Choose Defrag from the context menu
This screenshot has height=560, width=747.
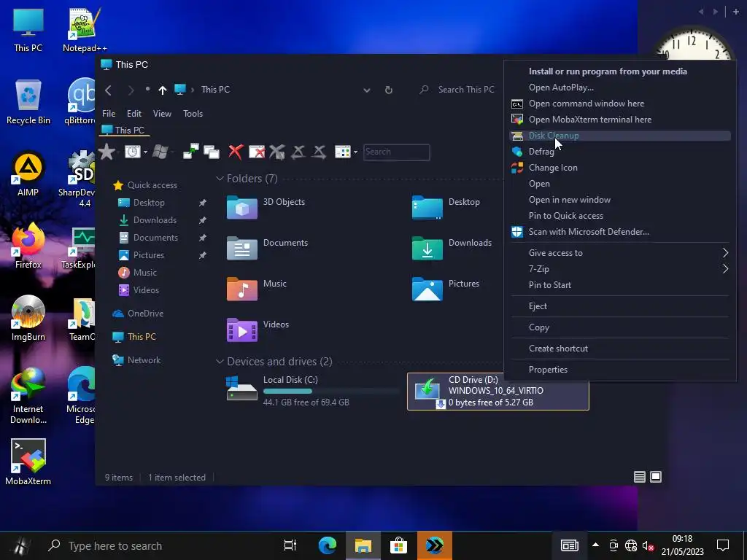(x=620, y=152)
